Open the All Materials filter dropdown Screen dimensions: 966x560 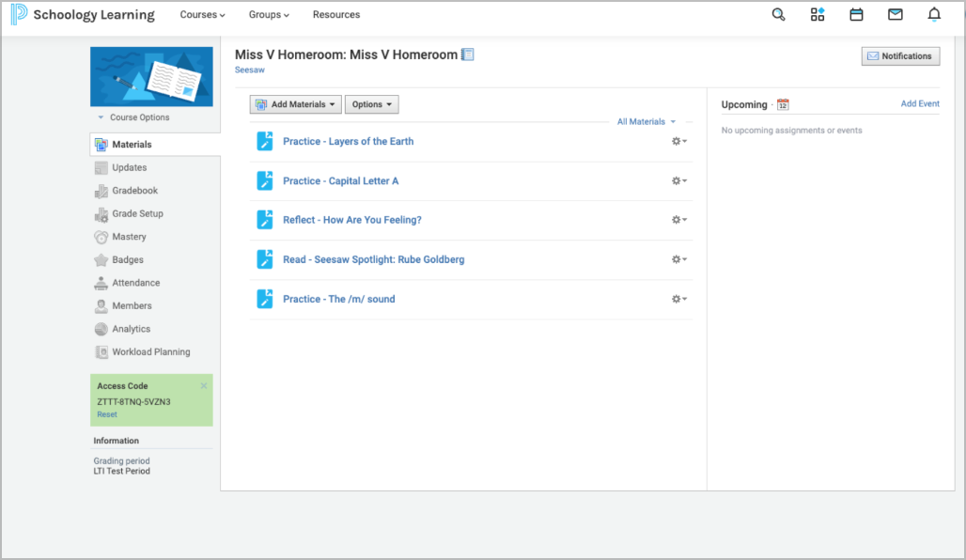(645, 121)
